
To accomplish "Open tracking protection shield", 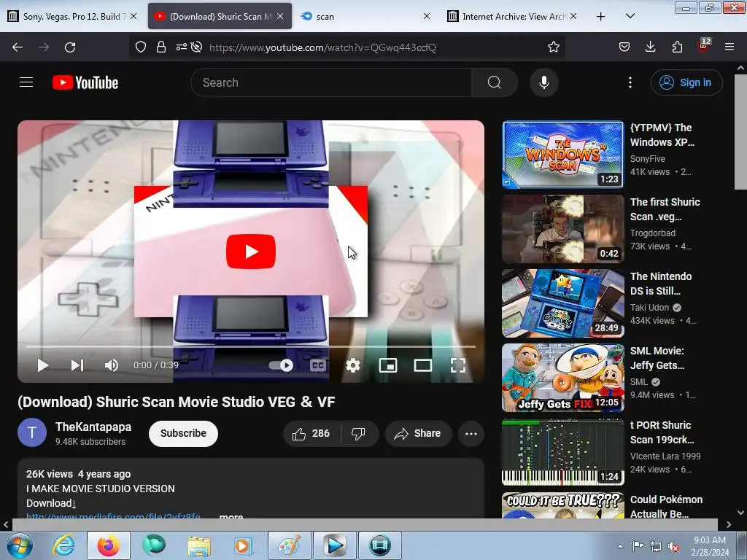I will coord(141,47).
